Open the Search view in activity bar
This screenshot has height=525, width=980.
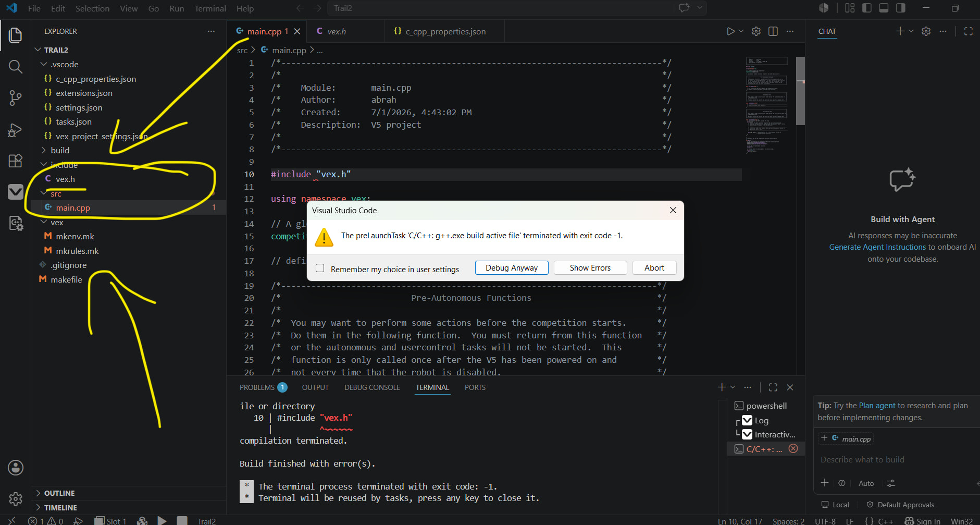tap(15, 67)
